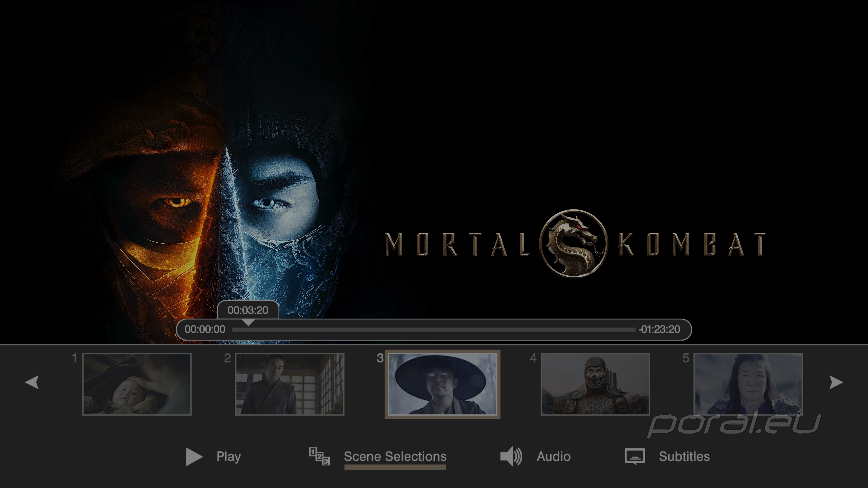Click the elapsed time 00:00:00
Viewport: 868px width, 488px height.
tap(205, 329)
